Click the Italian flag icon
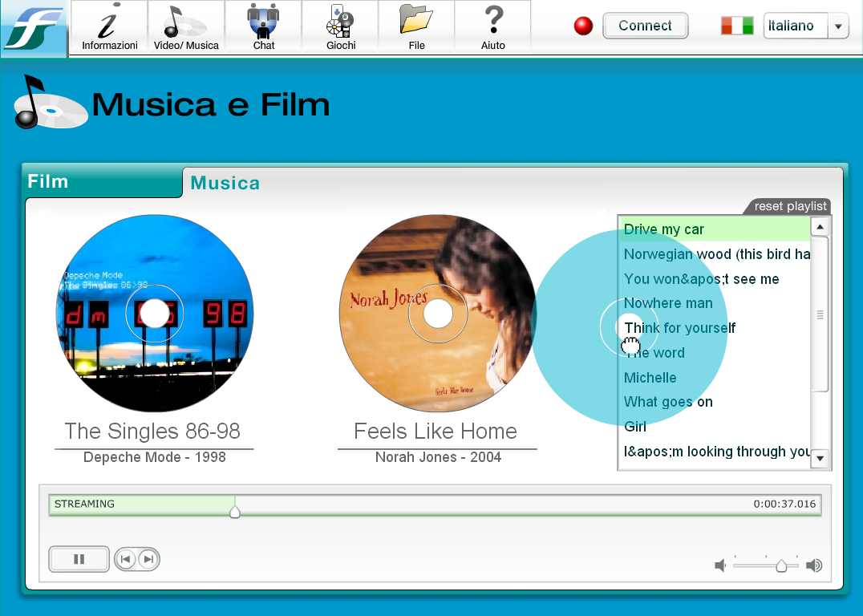Image resolution: width=863 pixels, height=616 pixels. pyautogui.click(x=737, y=26)
